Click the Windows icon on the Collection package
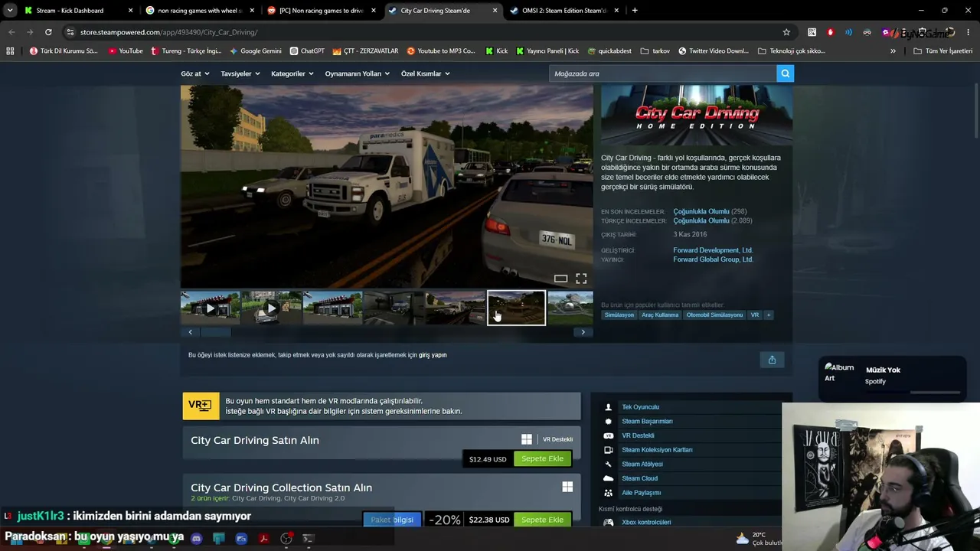Screen dimensions: 980x551 pyautogui.click(x=567, y=487)
